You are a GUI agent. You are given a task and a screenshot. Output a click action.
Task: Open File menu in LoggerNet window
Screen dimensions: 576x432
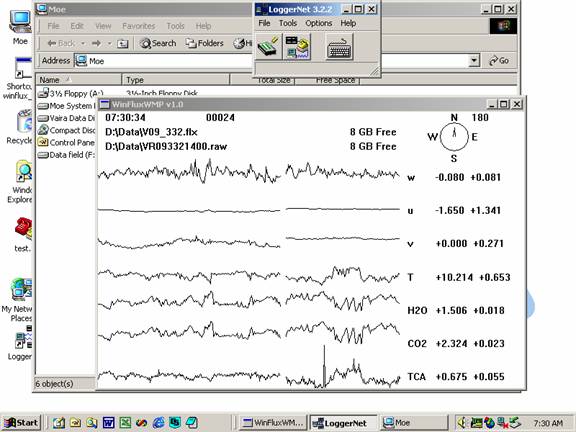point(264,23)
